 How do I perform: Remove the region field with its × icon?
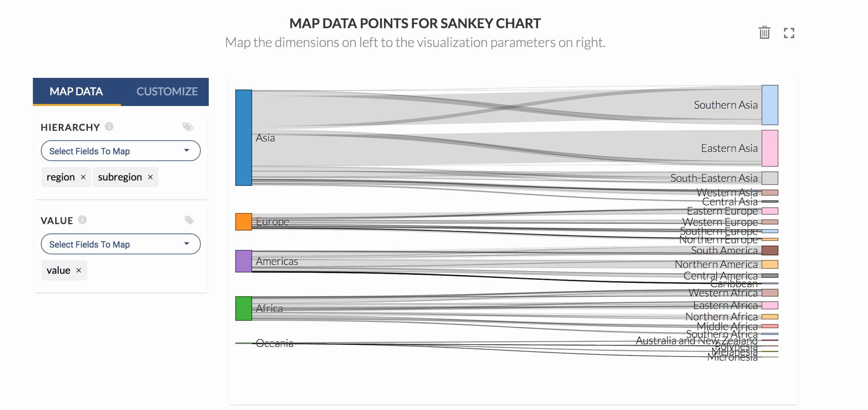[83, 177]
